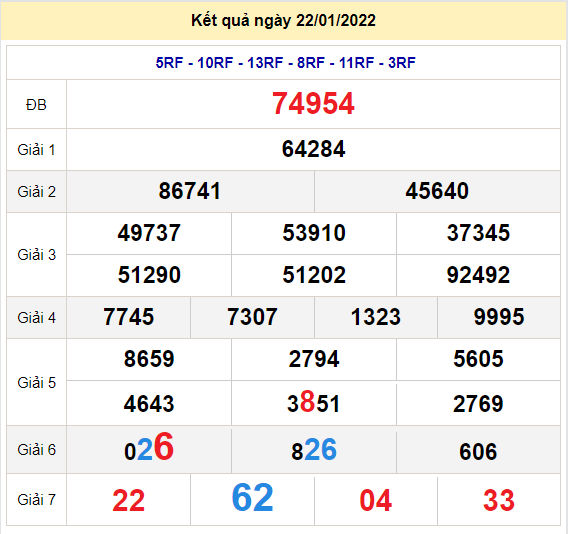Image resolution: width=568 pixels, height=534 pixels.
Task: Click the Giải 6 label
Action: click(x=36, y=450)
